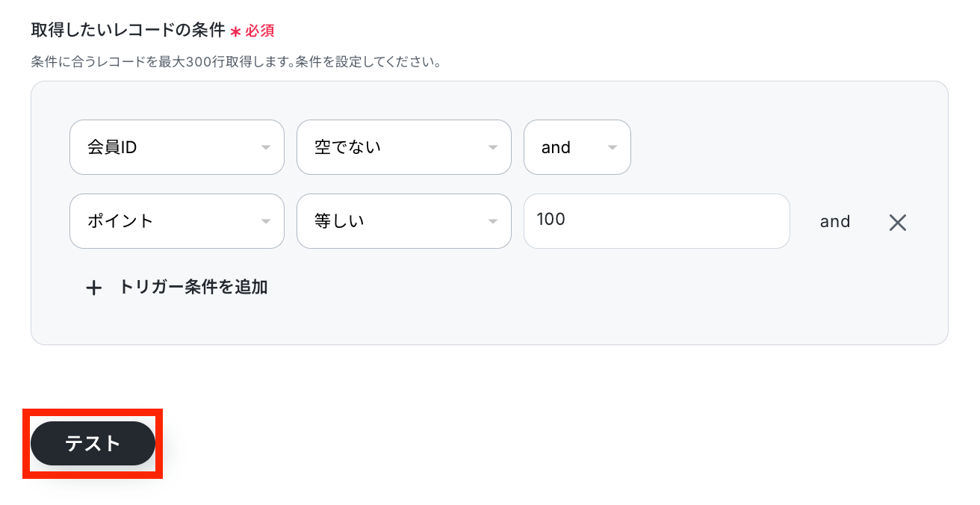
Task: Open the 空でない operator dropdown
Action: coord(403,147)
